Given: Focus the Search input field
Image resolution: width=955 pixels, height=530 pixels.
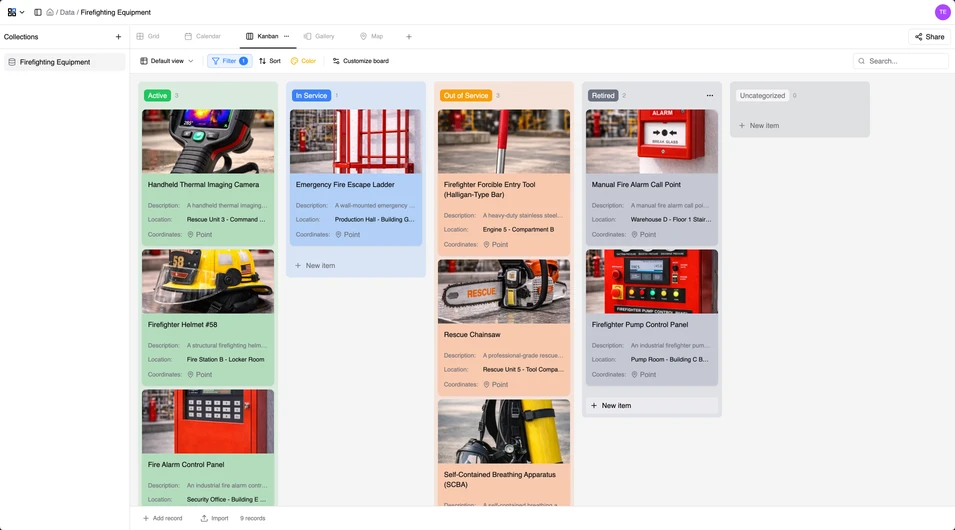Looking at the screenshot, I should tap(901, 61).
